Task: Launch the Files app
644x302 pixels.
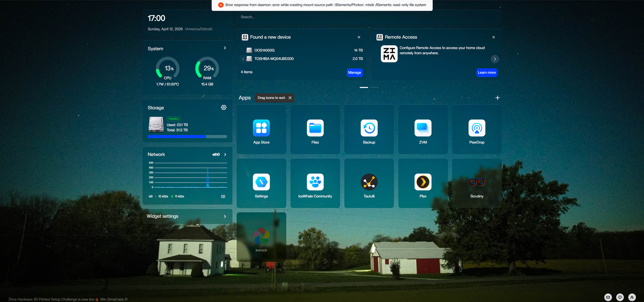Action: pyautogui.click(x=315, y=129)
